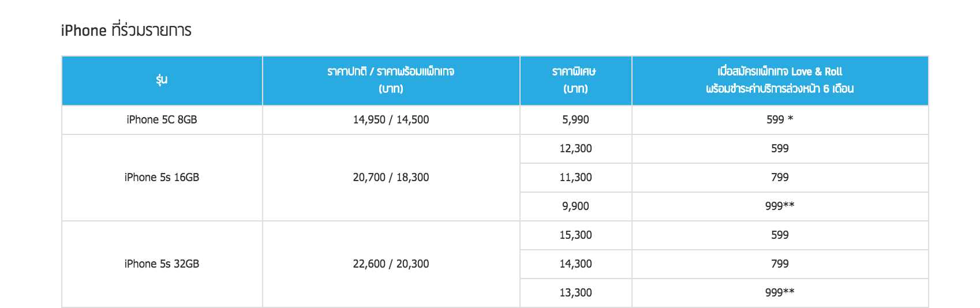Select the "599 *" package cell
The height and width of the screenshot is (308, 980).
tap(780, 120)
